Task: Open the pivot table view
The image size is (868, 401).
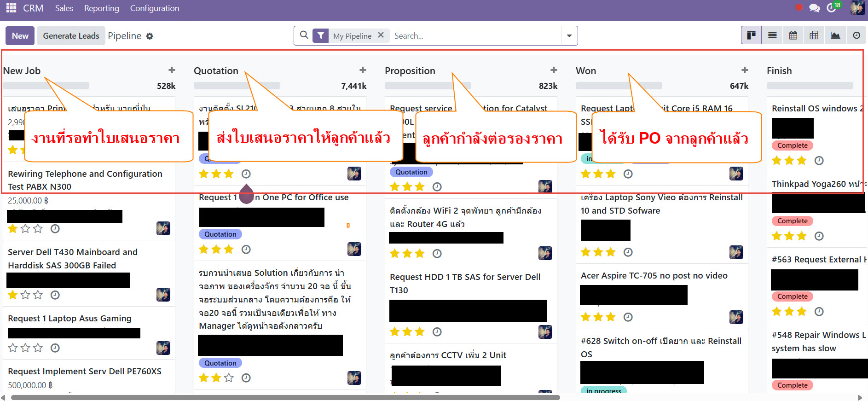Action: 814,35
